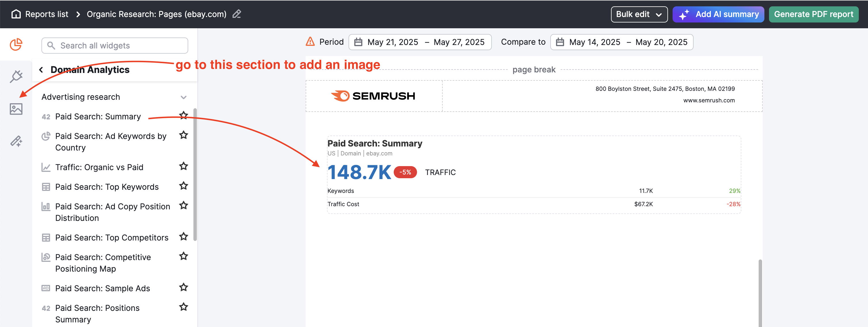Collapse the Advertising research section
The width and height of the screenshot is (868, 327).
pos(184,97)
